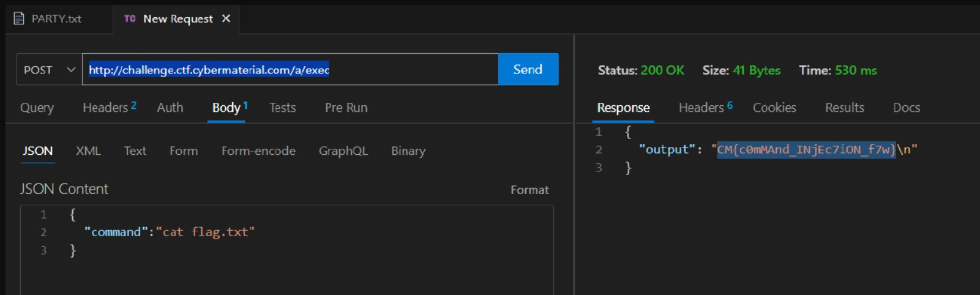View the Cookies tab in response

pyautogui.click(x=774, y=108)
